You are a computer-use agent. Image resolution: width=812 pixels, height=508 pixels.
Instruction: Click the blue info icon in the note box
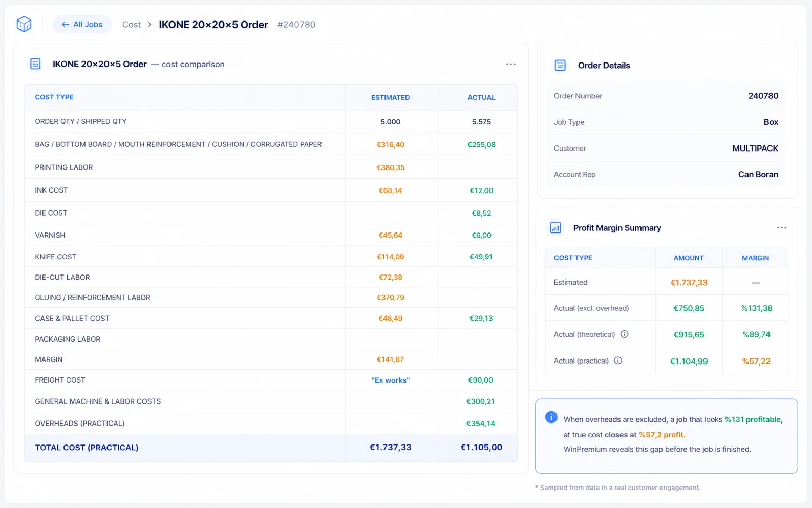pyautogui.click(x=551, y=417)
